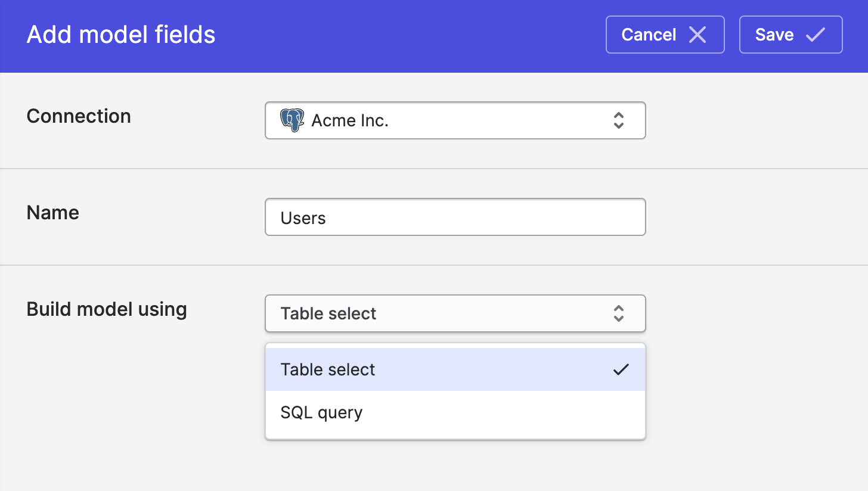Click the Acme Inc. text in Connection

[x=350, y=121]
